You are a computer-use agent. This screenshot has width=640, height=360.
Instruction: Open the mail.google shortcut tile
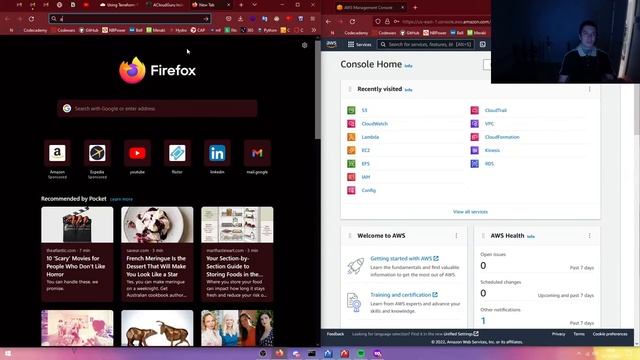coord(257,153)
